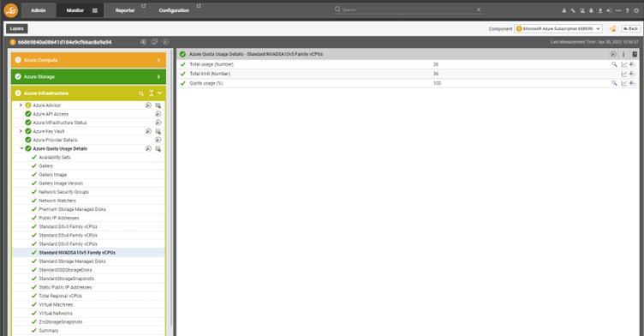The image size is (644, 336).
Task: Expand the Azure Advisor tree node
Action: coord(21,105)
